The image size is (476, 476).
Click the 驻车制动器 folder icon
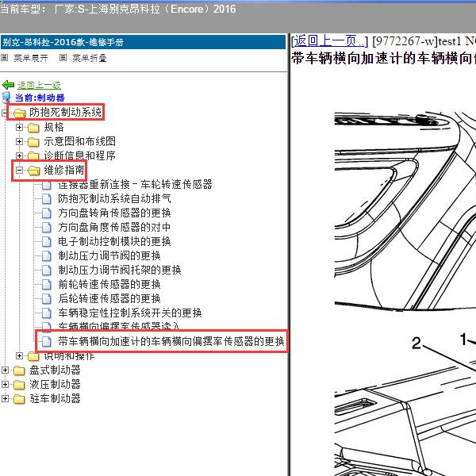point(19,399)
